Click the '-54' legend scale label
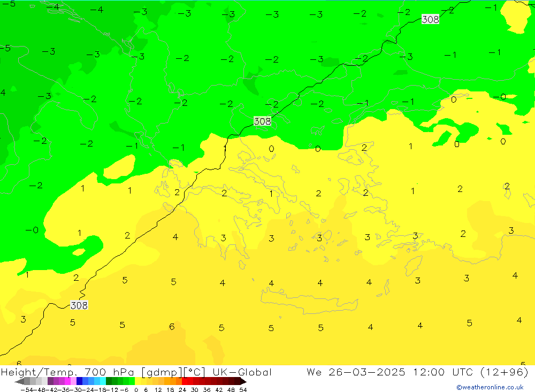Viewport: 535px width, 392px height. click(27, 390)
